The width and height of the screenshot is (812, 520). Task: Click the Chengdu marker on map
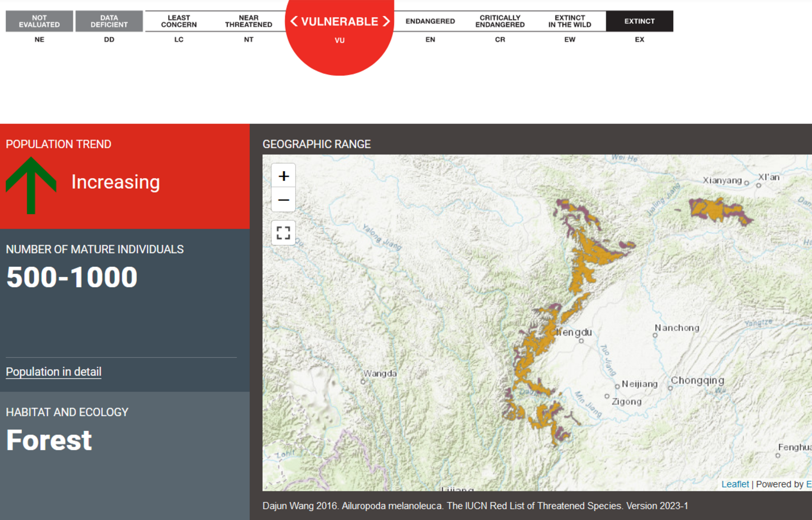click(581, 341)
